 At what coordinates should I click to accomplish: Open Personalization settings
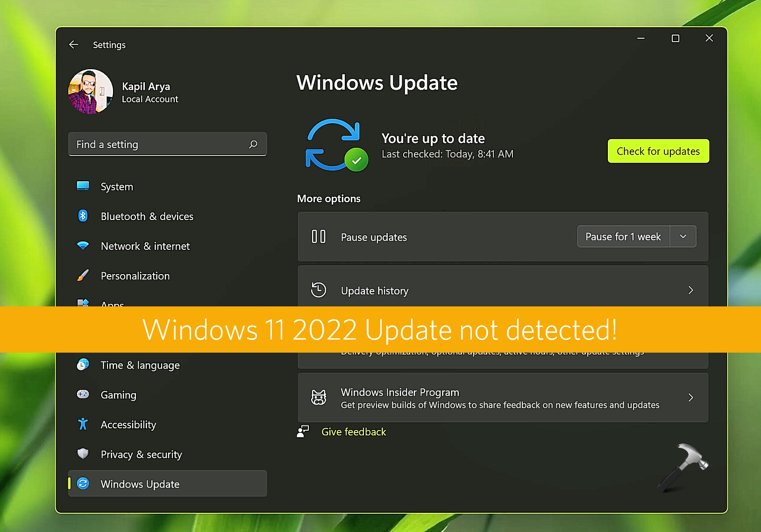[x=135, y=276]
